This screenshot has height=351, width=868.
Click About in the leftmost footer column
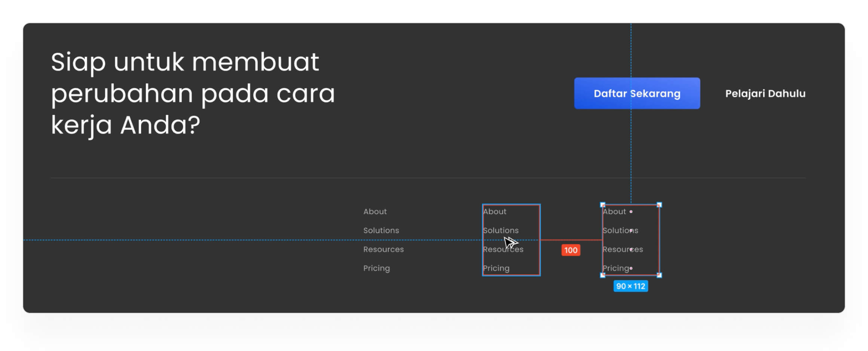point(375,211)
